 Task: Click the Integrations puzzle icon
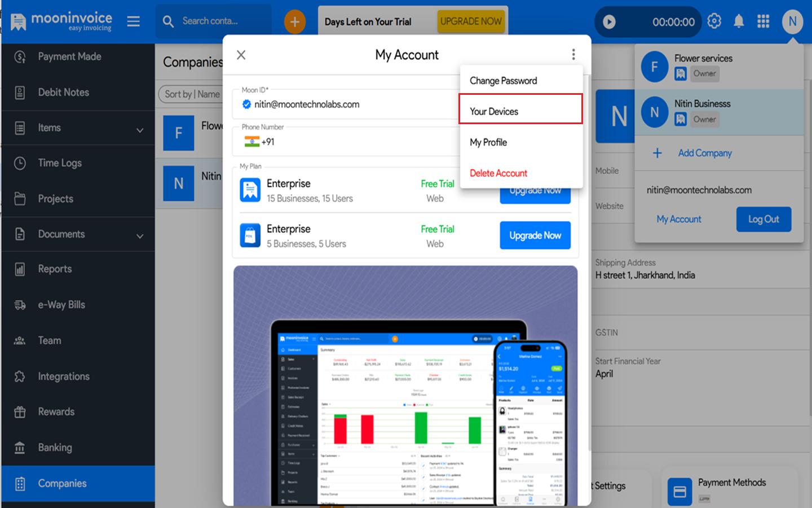pos(20,376)
